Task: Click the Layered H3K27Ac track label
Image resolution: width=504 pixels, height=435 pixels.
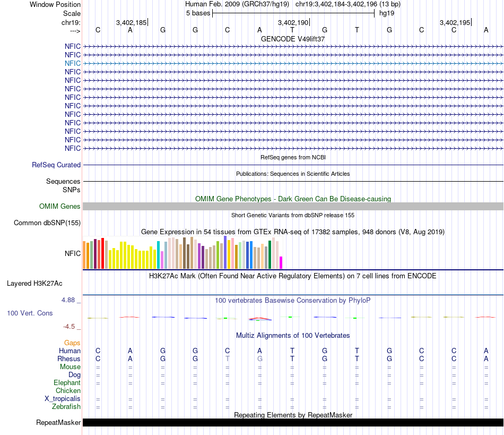Action: pyautogui.click(x=34, y=284)
